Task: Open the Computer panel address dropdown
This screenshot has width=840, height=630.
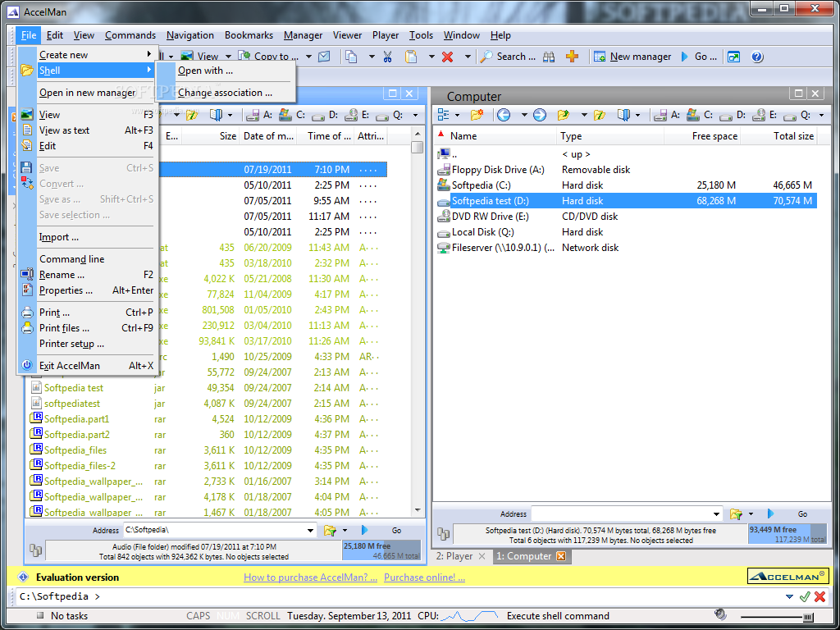Action: pyautogui.click(x=717, y=514)
